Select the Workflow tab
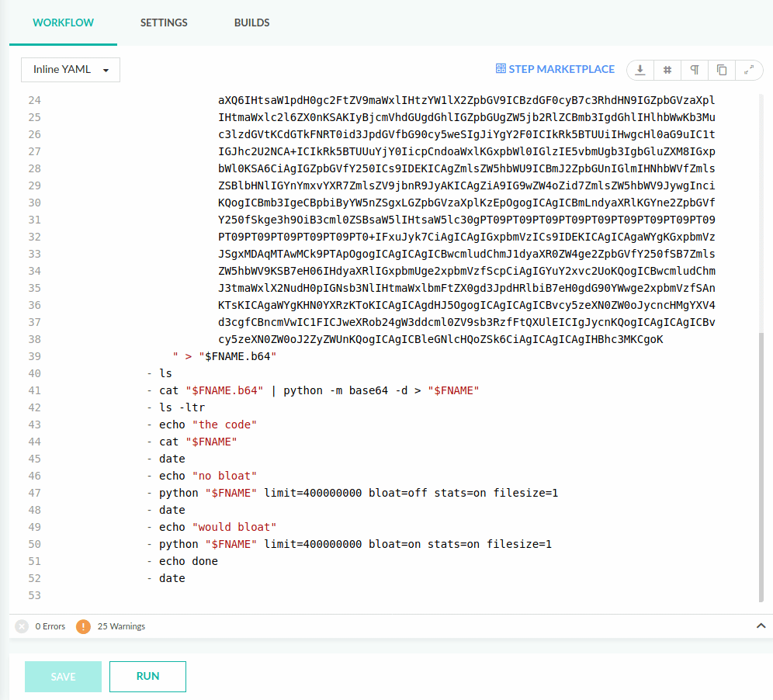 click(x=63, y=23)
